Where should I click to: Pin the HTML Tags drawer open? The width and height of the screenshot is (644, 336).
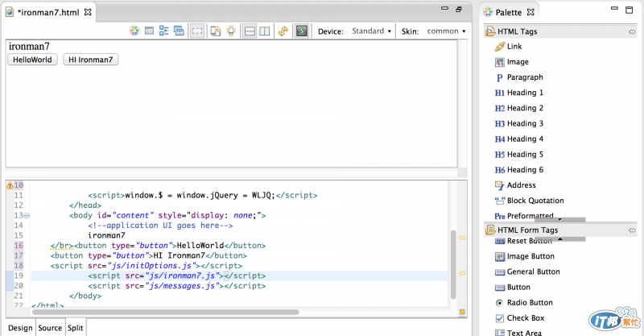coord(632,31)
